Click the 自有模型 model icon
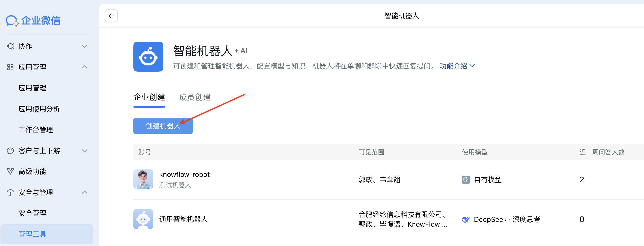The image size is (644, 246). point(465,180)
